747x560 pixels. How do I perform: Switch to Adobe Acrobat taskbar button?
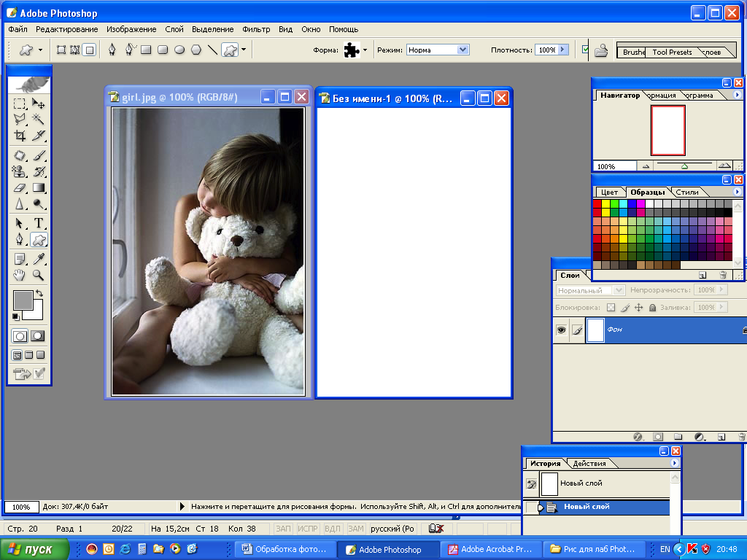[490, 549]
